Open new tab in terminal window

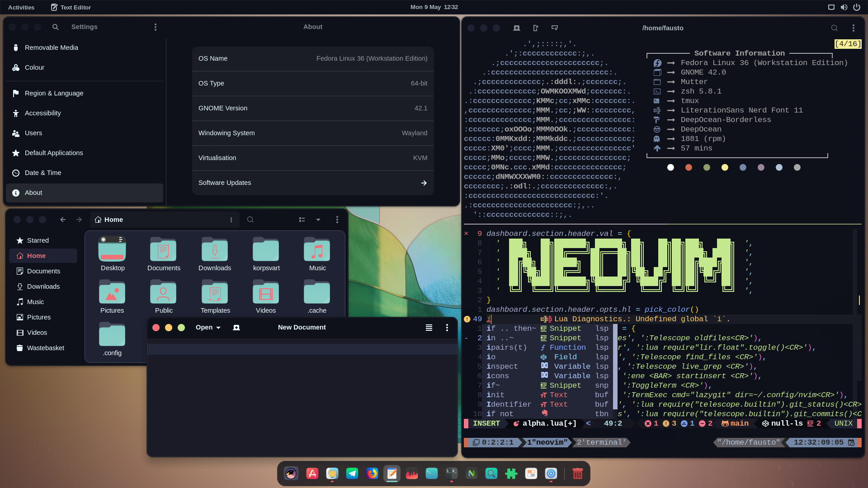(x=517, y=28)
